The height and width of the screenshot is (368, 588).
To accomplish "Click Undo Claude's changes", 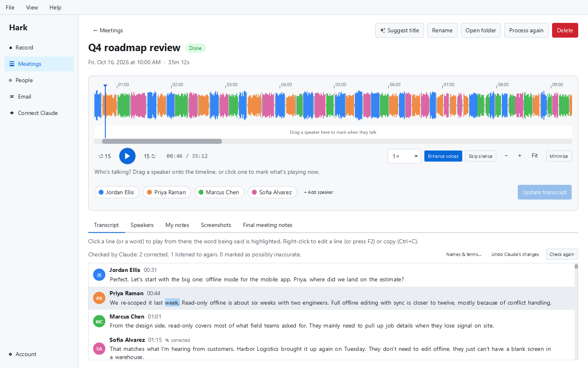I will pyautogui.click(x=515, y=254).
